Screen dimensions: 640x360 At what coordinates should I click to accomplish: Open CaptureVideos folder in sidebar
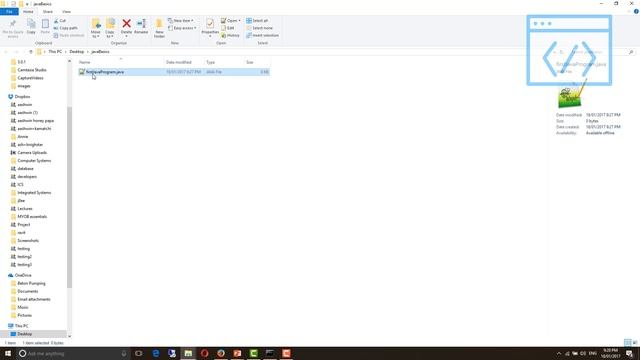pos(30,78)
